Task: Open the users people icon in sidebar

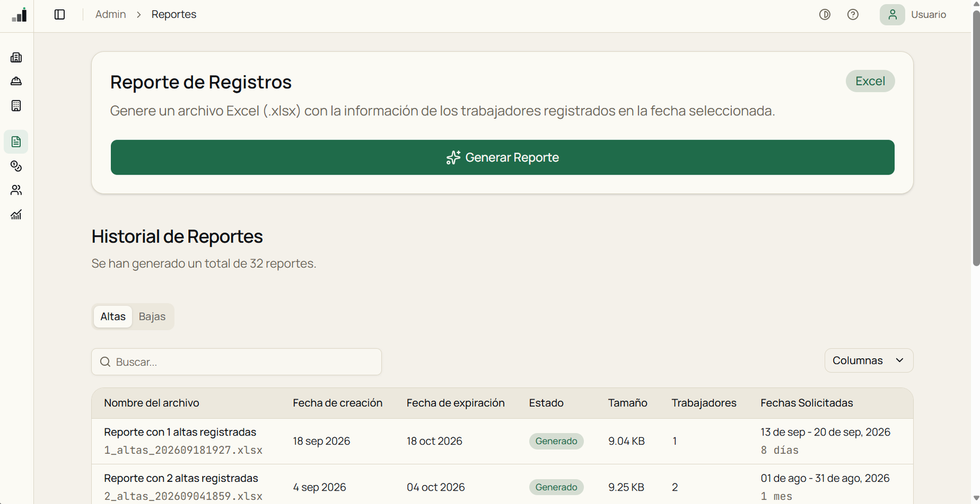Action: point(17,190)
